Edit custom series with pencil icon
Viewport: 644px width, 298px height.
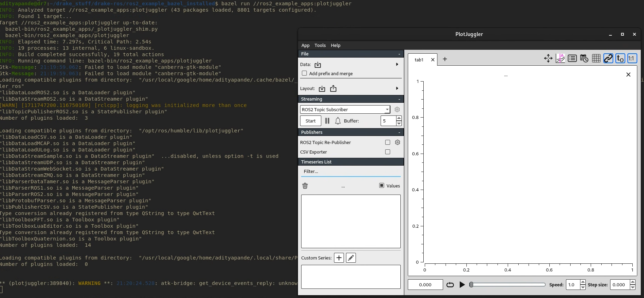point(351,258)
